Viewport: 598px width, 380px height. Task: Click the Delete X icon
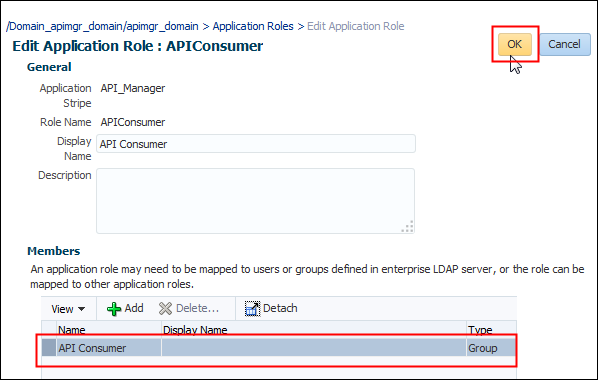(x=165, y=309)
